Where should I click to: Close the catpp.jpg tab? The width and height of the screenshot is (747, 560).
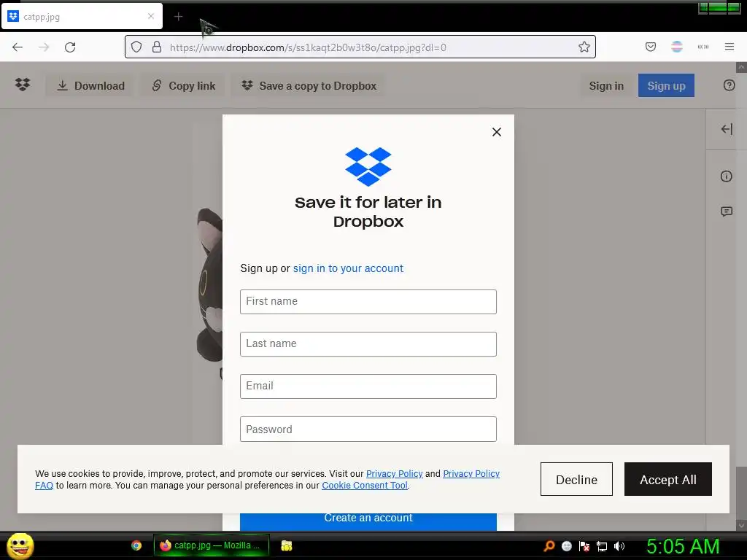150,16
